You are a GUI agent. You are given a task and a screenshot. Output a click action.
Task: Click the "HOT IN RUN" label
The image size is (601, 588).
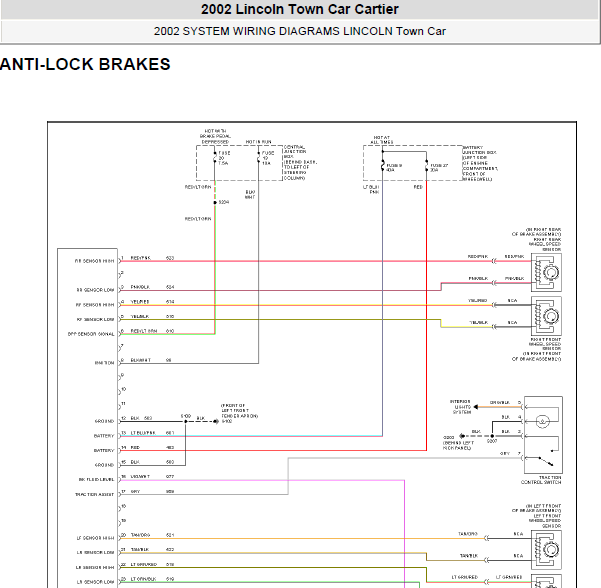258,142
